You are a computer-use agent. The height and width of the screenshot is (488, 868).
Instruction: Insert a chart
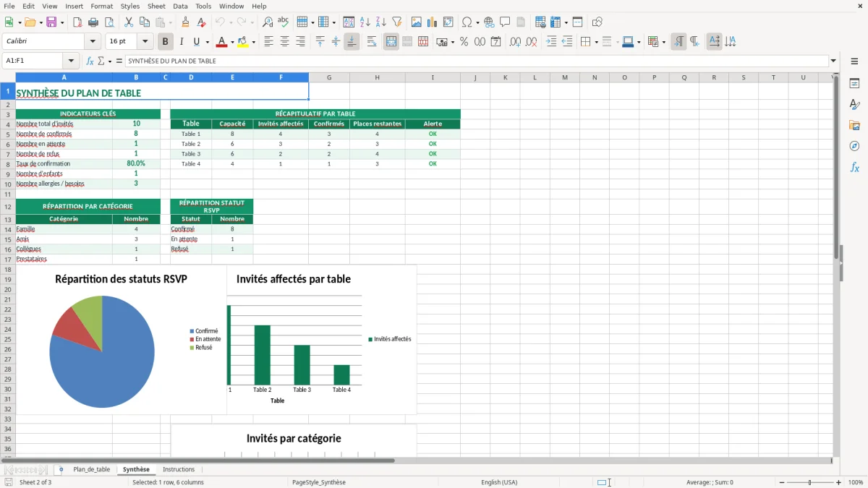pyautogui.click(x=433, y=22)
